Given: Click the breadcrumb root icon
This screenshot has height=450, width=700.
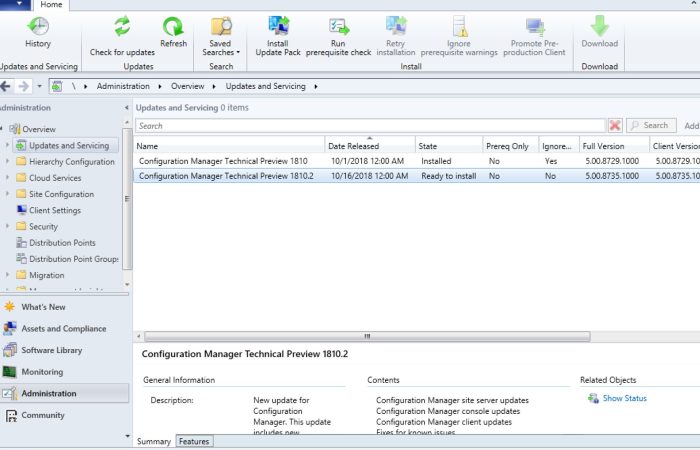Looking at the screenshot, I should pyautogui.click(x=56, y=86).
